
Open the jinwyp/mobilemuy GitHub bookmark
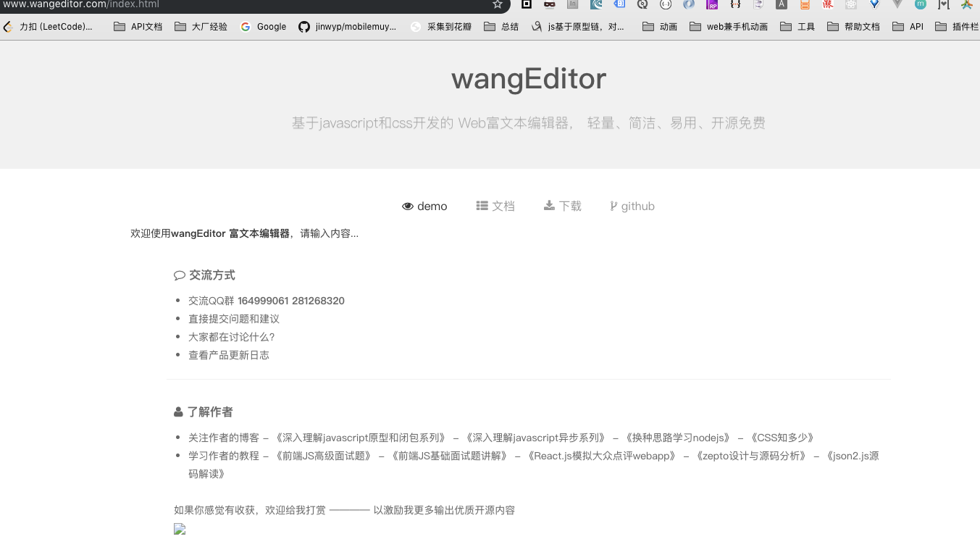(x=348, y=27)
